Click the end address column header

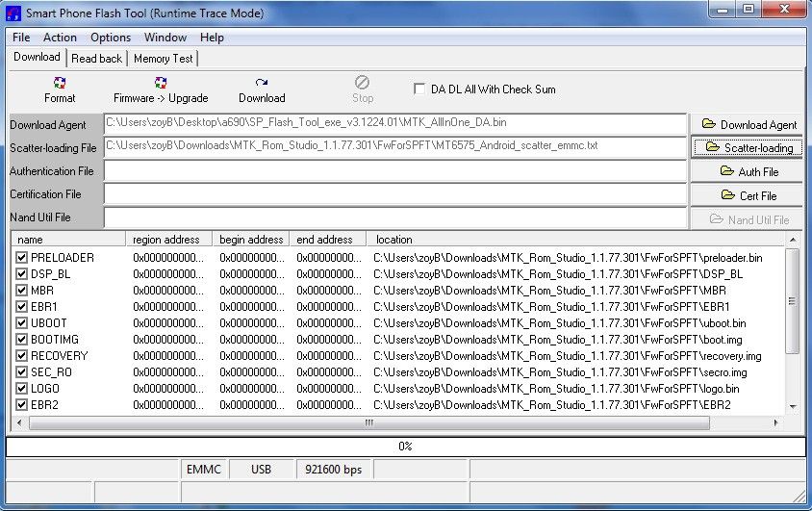[327, 240]
